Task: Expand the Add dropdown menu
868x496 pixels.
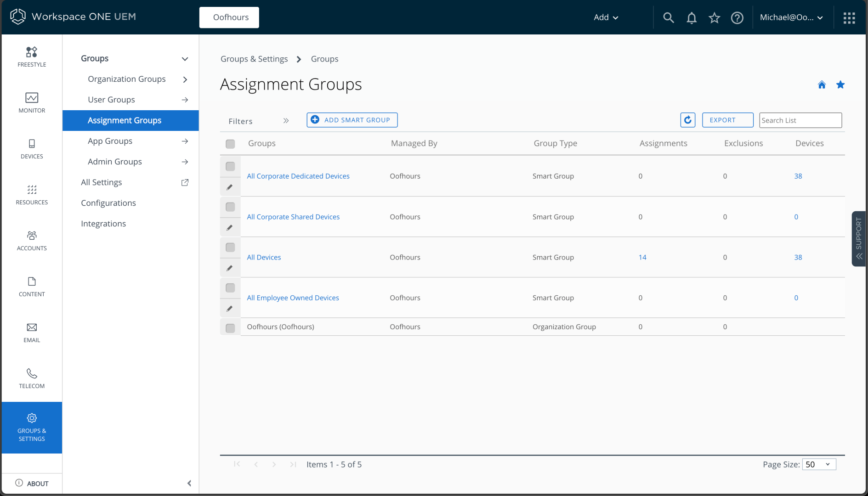Action: coord(606,17)
